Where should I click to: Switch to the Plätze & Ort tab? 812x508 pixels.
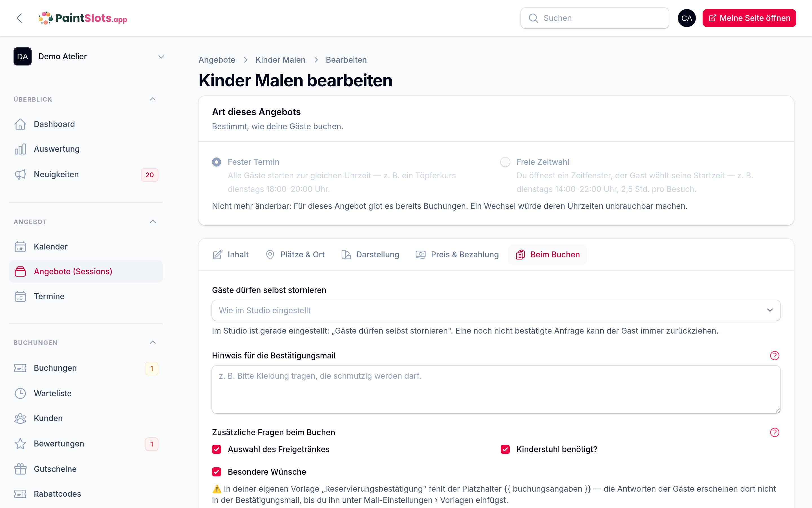[295, 255]
